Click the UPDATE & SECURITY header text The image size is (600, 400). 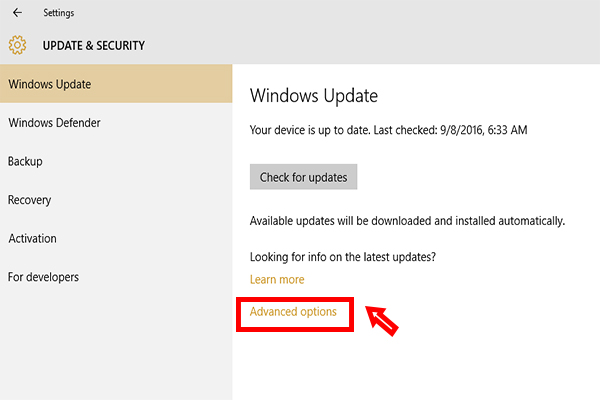(x=94, y=46)
